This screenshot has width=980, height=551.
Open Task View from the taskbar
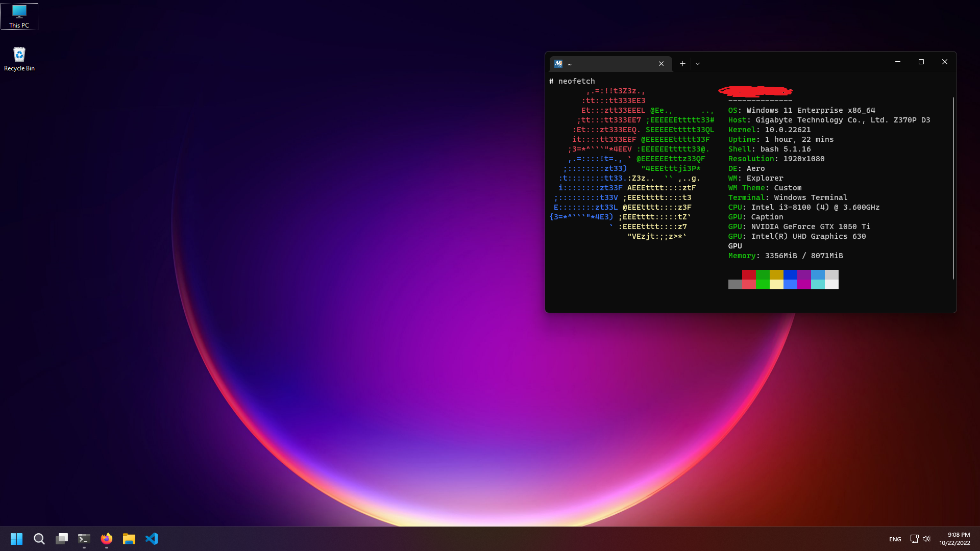(x=62, y=539)
